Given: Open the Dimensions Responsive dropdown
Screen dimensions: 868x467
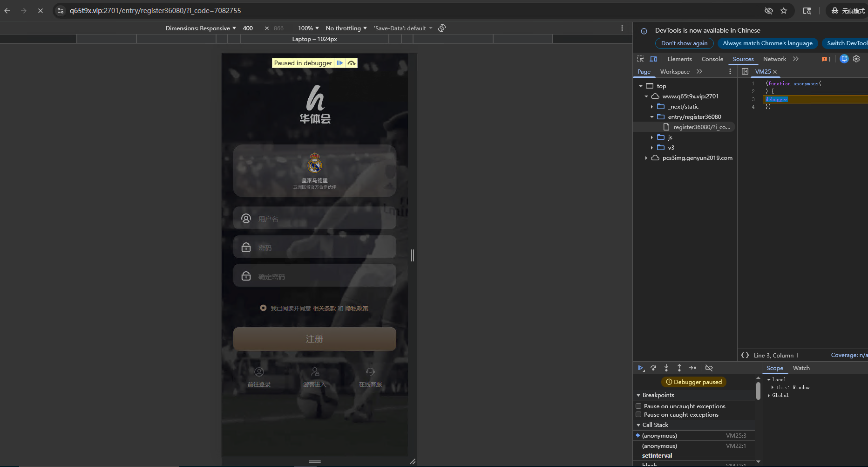Looking at the screenshot, I should (x=201, y=28).
